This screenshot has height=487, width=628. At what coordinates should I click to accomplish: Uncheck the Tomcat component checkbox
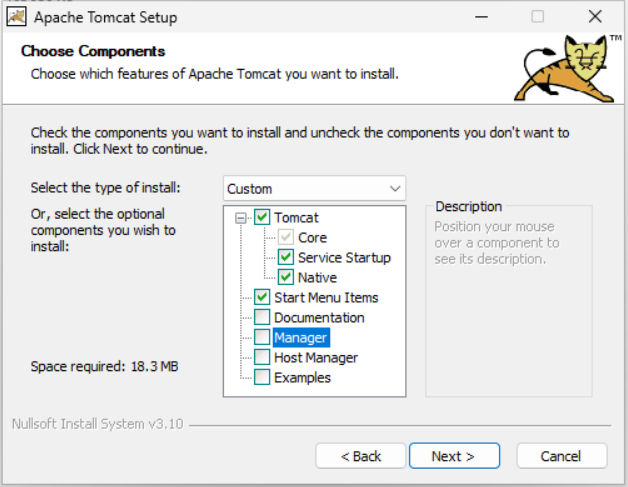[262, 218]
